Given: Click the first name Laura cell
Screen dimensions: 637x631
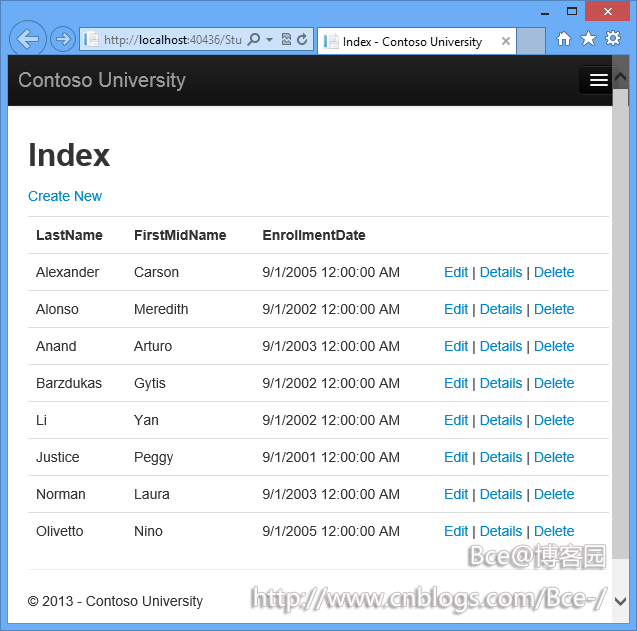Looking at the screenshot, I should pyautogui.click(x=152, y=494).
